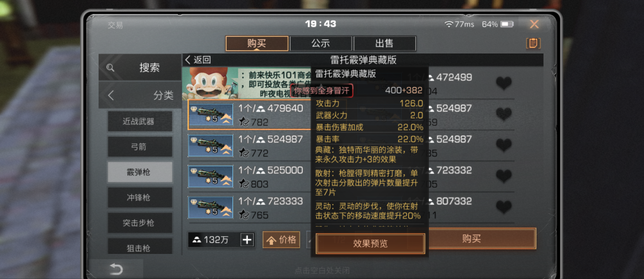Collapse the 分类 category chevron
Screen dimensions: 644x279
tap(111, 95)
